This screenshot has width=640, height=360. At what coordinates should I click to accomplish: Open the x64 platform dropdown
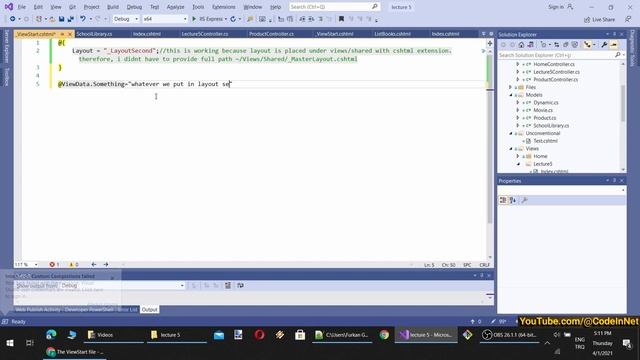tap(165, 19)
